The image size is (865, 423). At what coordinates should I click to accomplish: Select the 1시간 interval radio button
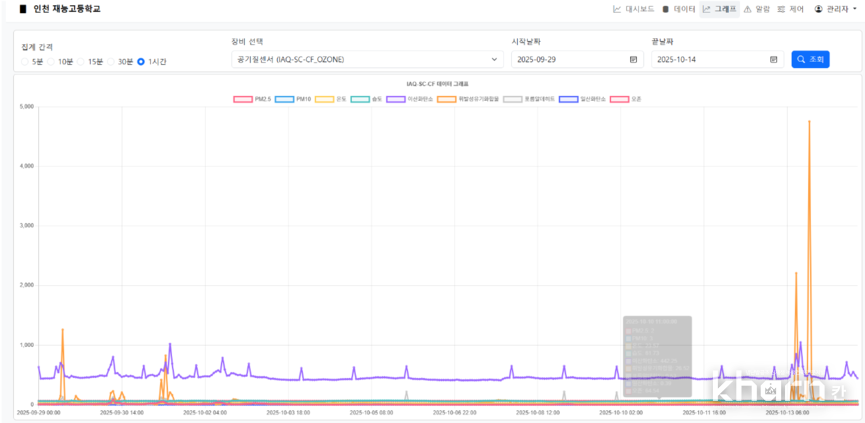click(141, 62)
